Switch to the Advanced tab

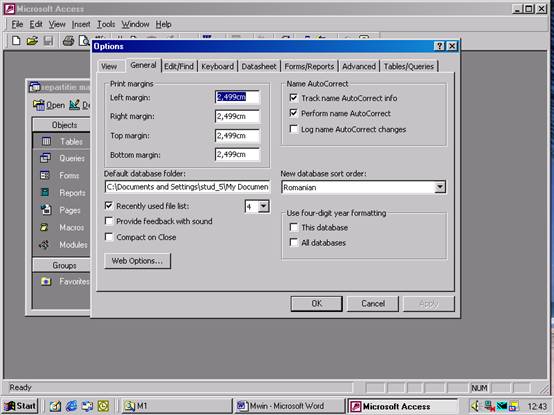(359, 66)
